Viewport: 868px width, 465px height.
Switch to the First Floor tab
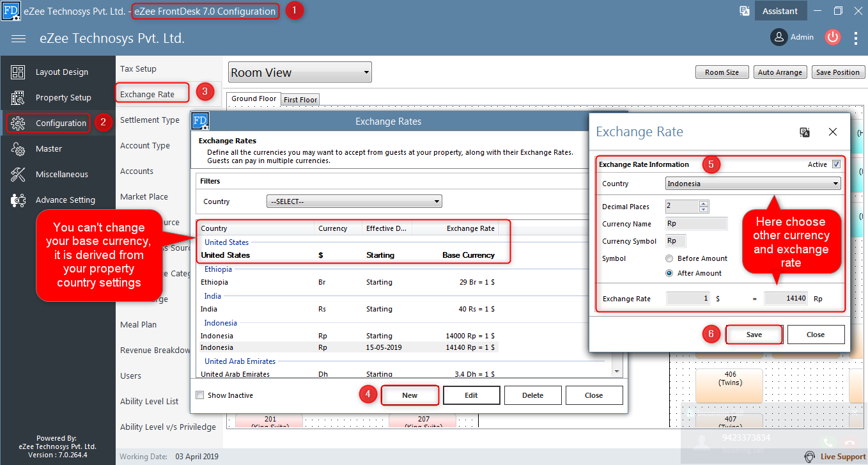pos(300,100)
